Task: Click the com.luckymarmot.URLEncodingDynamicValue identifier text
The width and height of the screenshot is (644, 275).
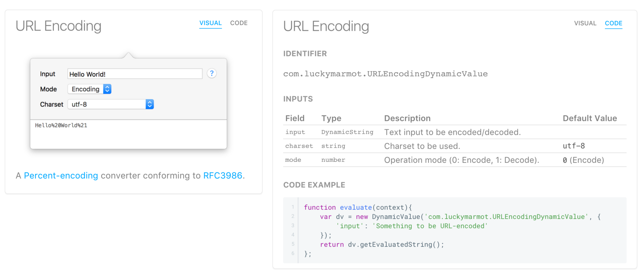Action: 385,74
